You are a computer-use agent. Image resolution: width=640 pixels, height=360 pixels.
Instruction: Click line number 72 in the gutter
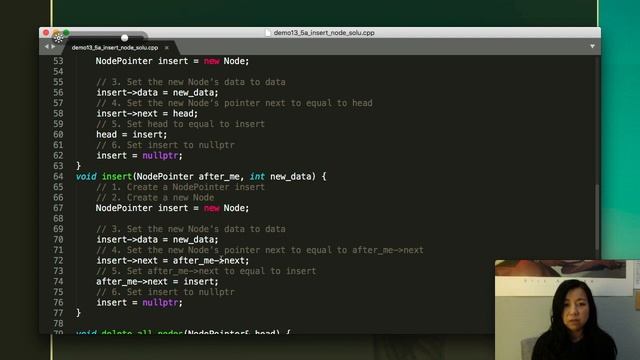point(58,261)
